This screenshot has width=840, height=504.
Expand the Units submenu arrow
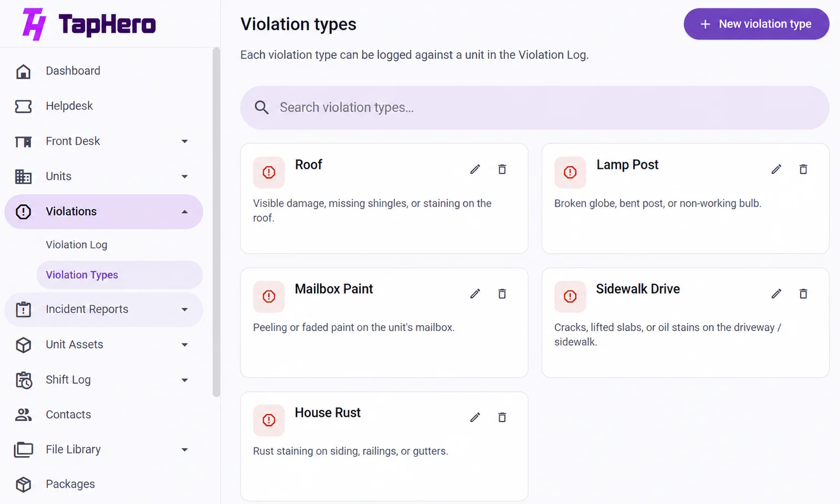185,176
